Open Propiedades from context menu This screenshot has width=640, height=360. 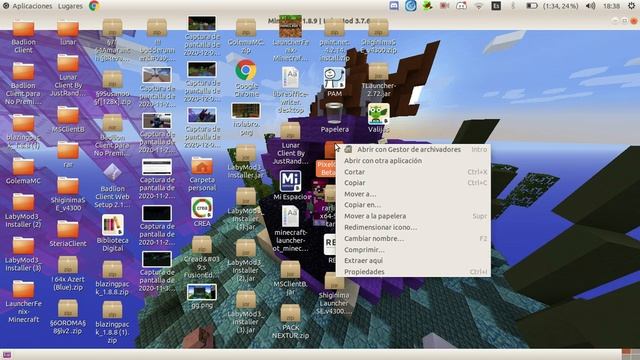pos(413,272)
